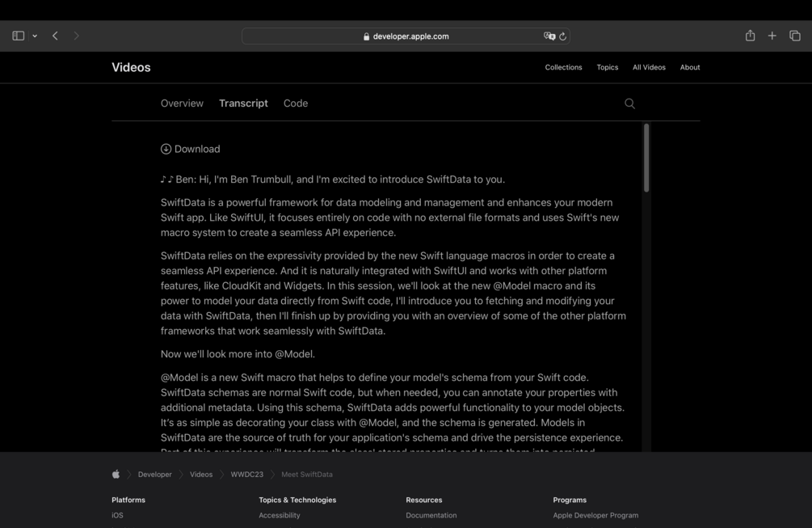Open Developer in the breadcrumb
812x528 pixels.
[x=155, y=475]
